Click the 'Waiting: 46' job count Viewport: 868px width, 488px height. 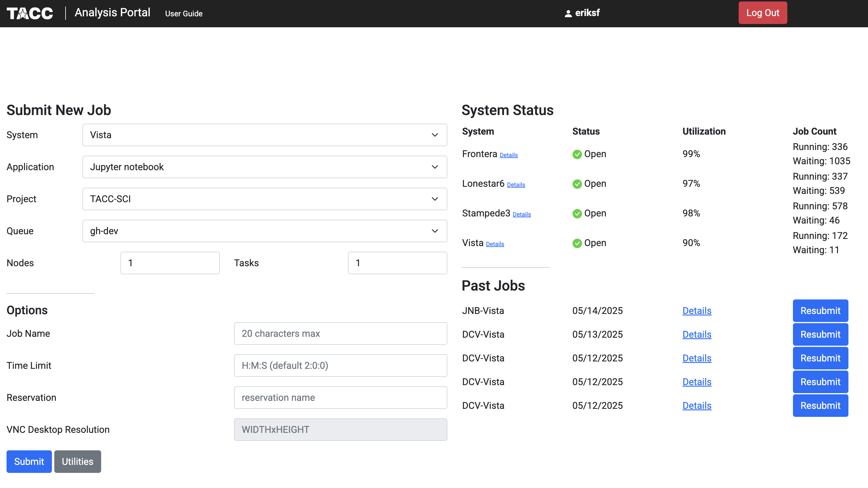tap(816, 220)
